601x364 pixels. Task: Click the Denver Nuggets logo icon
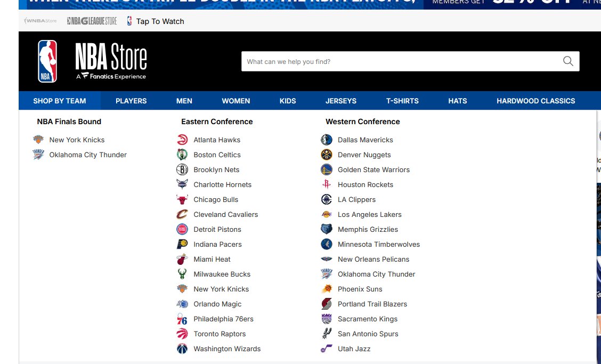[x=326, y=155]
